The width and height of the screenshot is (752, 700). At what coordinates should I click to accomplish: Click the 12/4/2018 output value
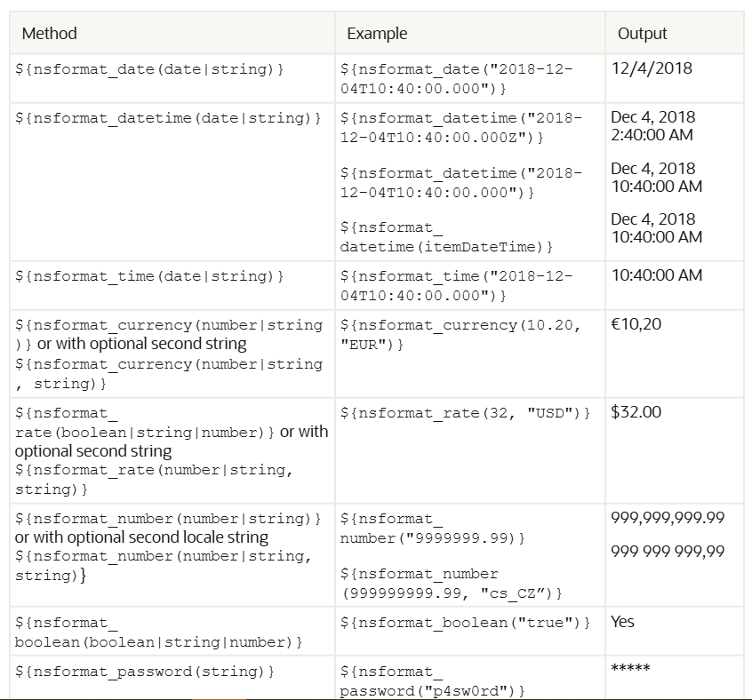(652, 68)
